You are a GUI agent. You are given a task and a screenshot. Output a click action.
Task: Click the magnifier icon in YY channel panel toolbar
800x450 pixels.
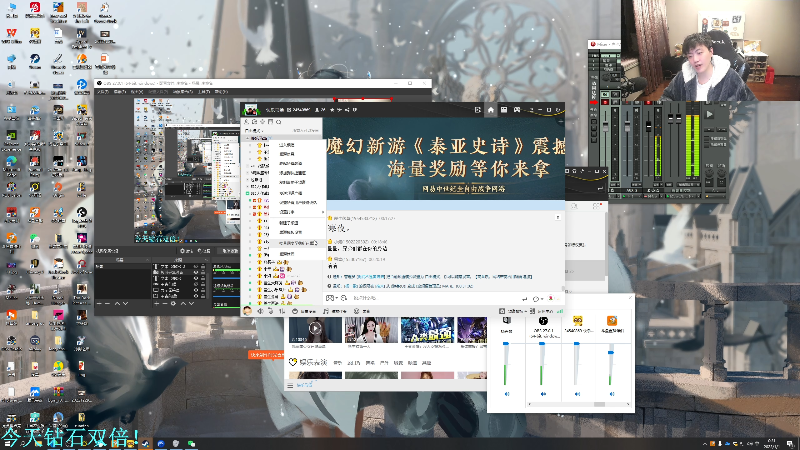pyautogui.click(x=279, y=122)
